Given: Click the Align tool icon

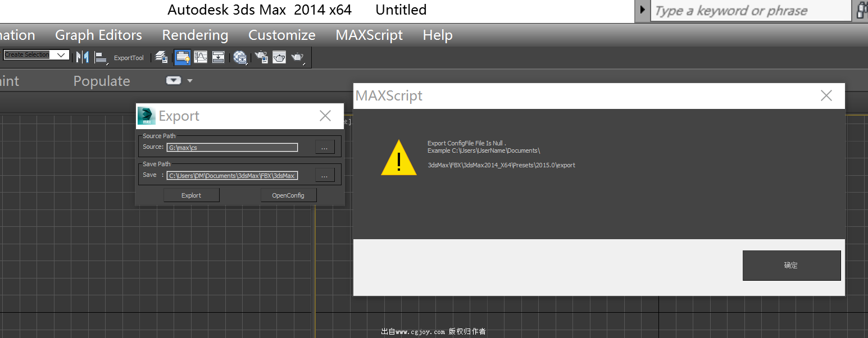Looking at the screenshot, I should tap(101, 57).
